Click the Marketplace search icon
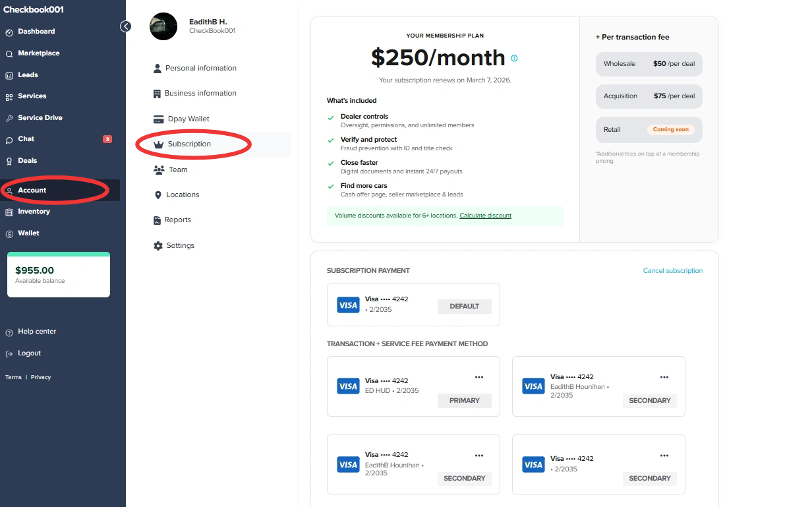 9,54
